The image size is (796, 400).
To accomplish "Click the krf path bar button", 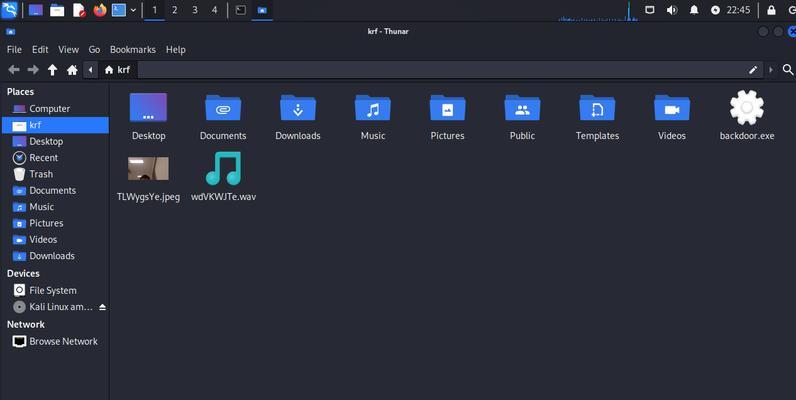I will (x=117, y=70).
